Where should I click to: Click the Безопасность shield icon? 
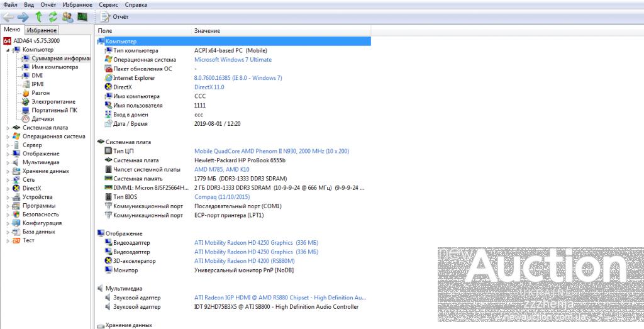coord(16,215)
